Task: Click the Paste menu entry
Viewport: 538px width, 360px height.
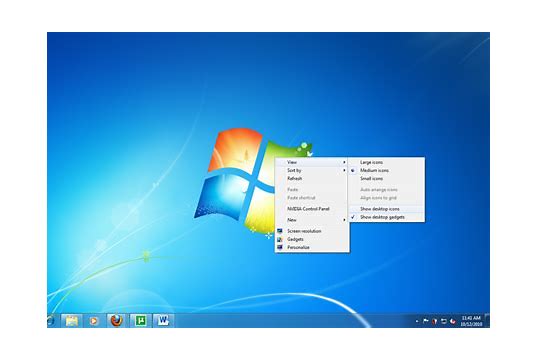Action: pyautogui.click(x=312, y=189)
